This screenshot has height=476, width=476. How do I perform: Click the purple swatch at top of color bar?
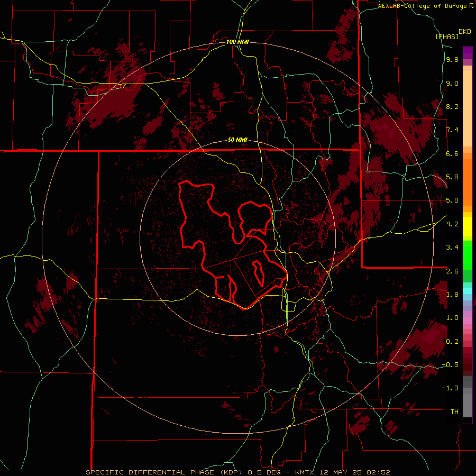click(467, 53)
